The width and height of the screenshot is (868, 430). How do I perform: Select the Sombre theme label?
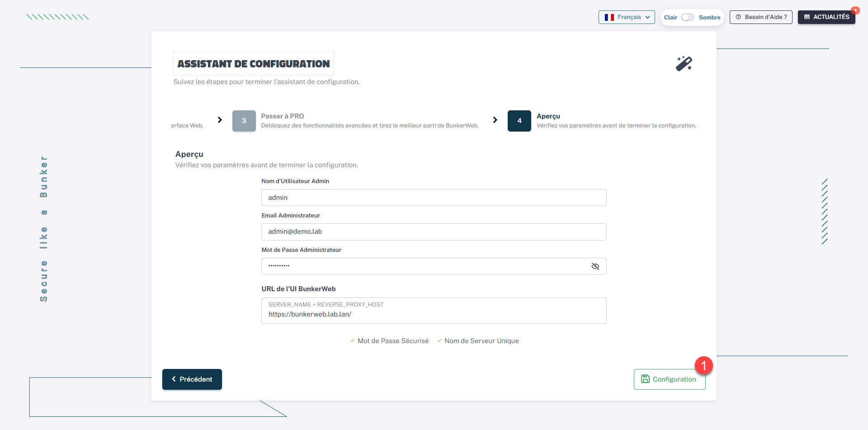coord(709,18)
